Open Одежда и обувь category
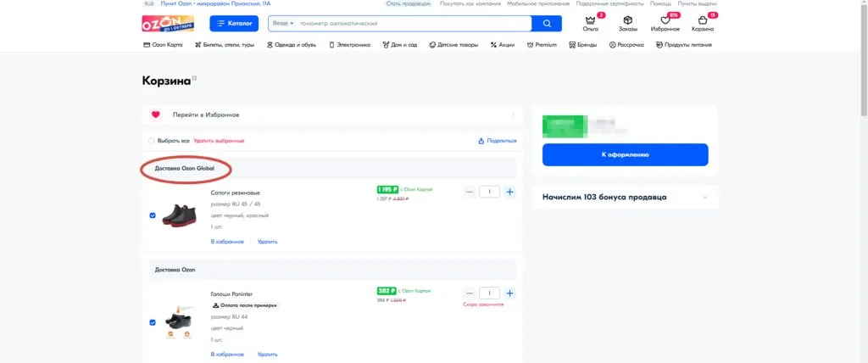This screenshot has height=363, width=868. click(x=292, y=45)
